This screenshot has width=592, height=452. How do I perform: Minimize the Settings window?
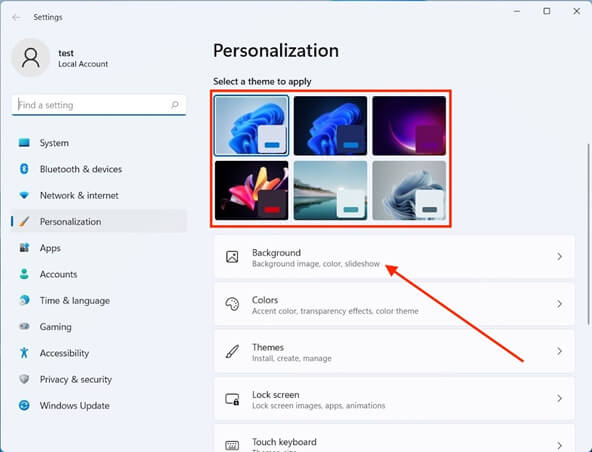point(517,11)
